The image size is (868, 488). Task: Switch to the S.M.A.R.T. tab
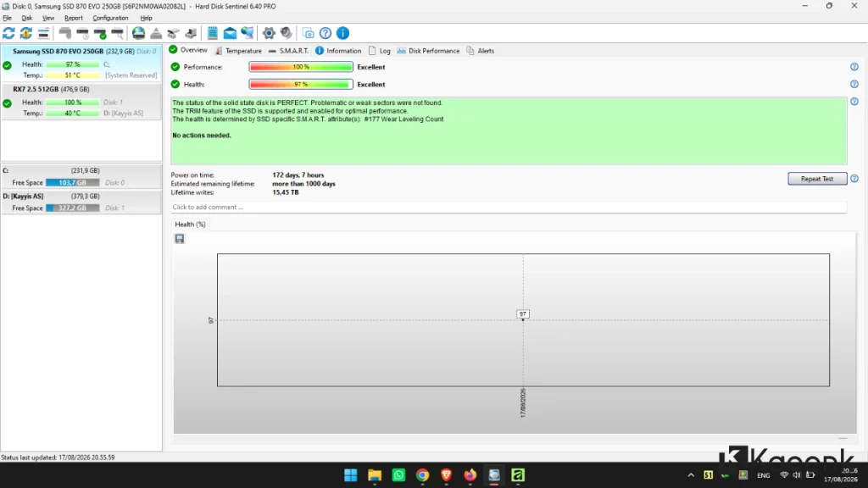[288, 51]
